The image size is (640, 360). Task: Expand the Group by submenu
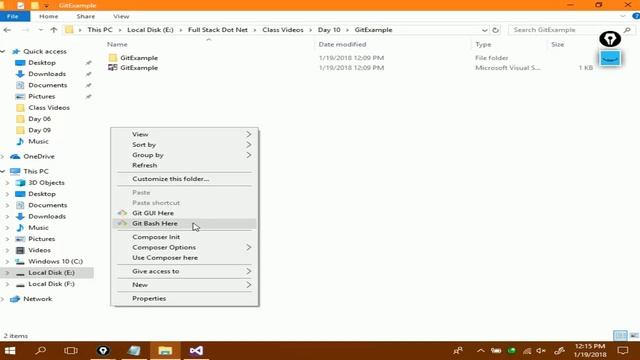tap(249, 155)
